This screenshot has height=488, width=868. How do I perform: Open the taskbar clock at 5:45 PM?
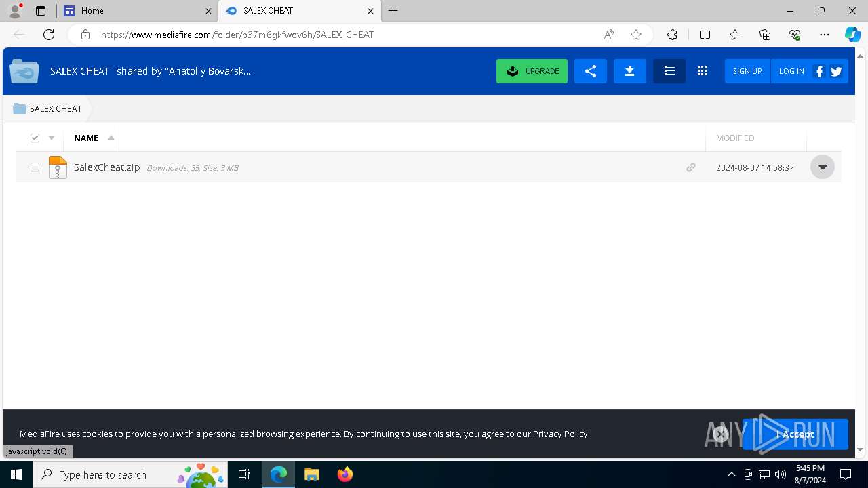[x=810, y=474]
